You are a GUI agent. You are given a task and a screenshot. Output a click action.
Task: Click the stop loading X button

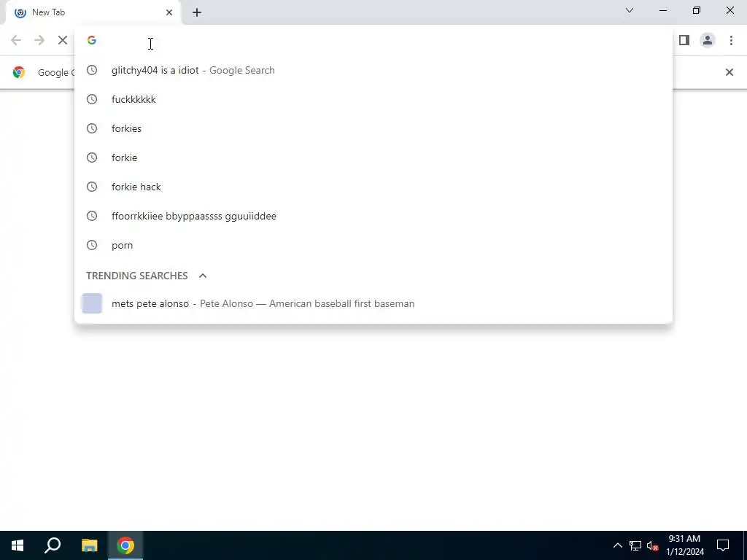(x=63, y=41)
